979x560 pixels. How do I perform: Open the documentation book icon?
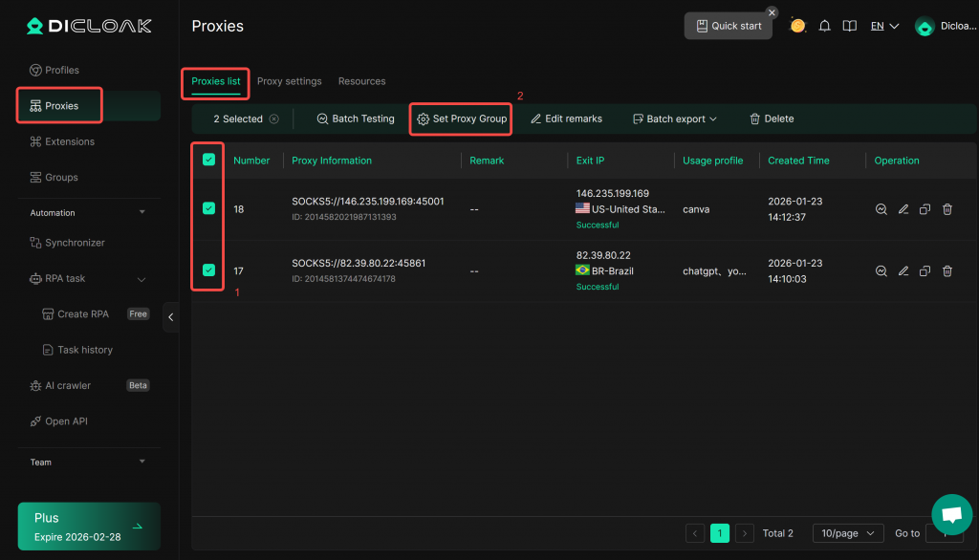849,26
